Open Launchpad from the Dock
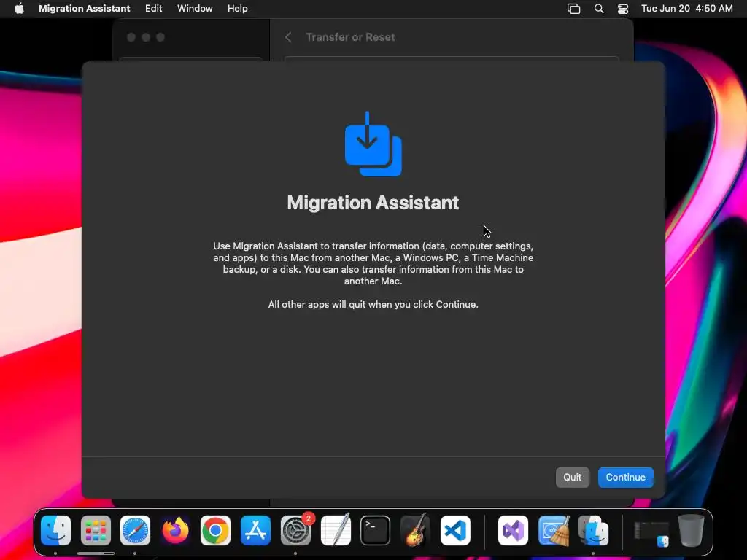The image size is (747, 560). pyautogui.click(x=96, y=531)
